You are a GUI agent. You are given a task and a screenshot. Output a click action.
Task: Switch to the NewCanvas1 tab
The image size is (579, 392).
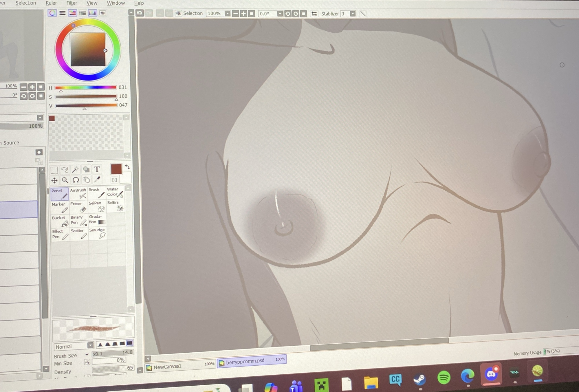(x=167, y=367)
